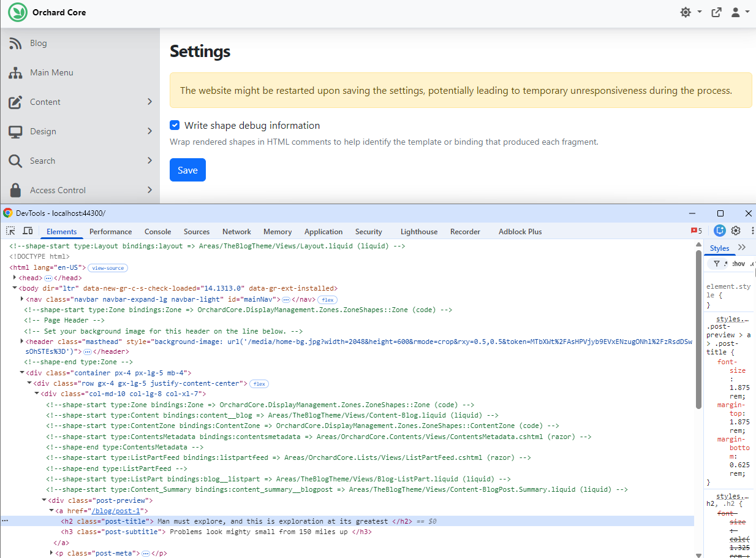Select the h2 post-title DOM row
756x558 pixels.
click(x=347, y=521)
